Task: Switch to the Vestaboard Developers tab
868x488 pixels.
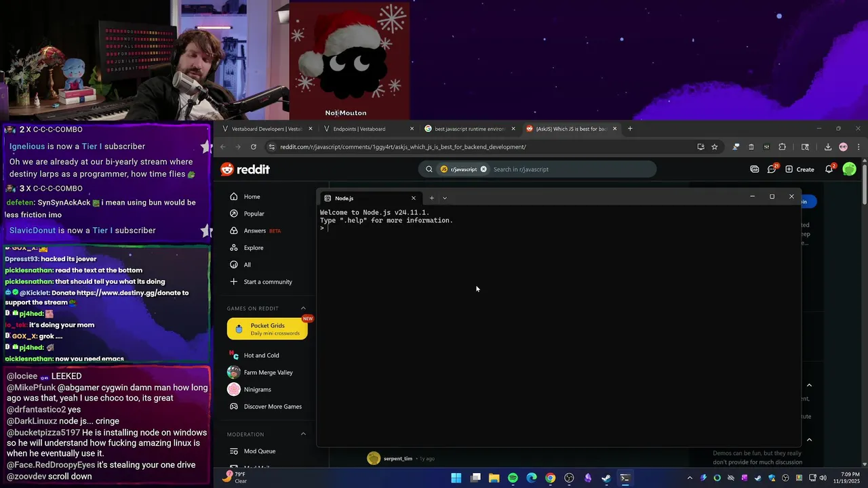Action: [x=267, y=129]
